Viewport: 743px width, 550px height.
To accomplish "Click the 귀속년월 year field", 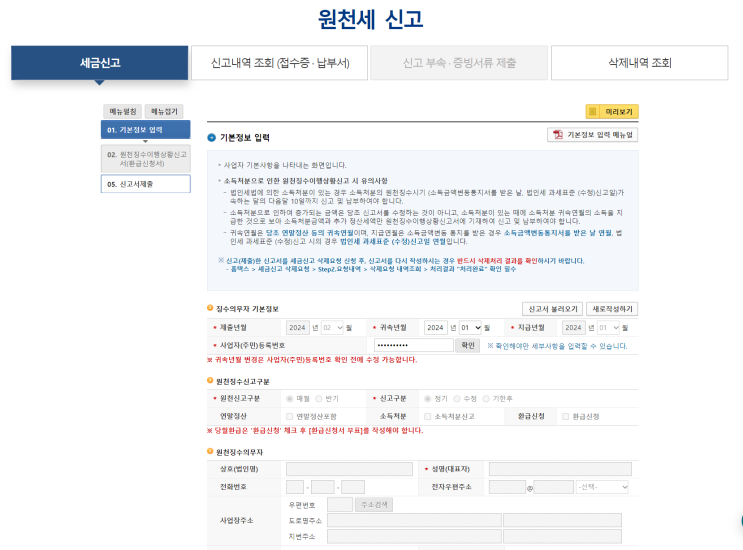I will (x=435, y=327).
